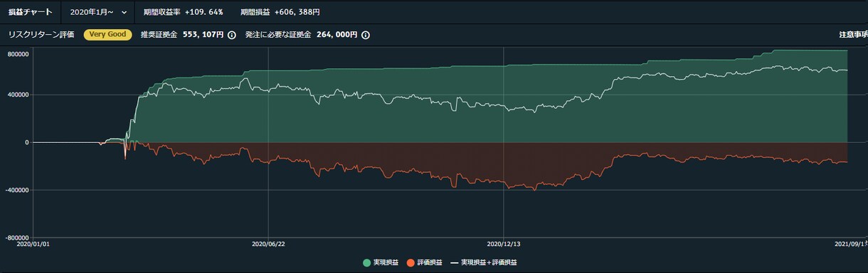
Task: Click the 0 y-axis label
Action: coord(26,142)
